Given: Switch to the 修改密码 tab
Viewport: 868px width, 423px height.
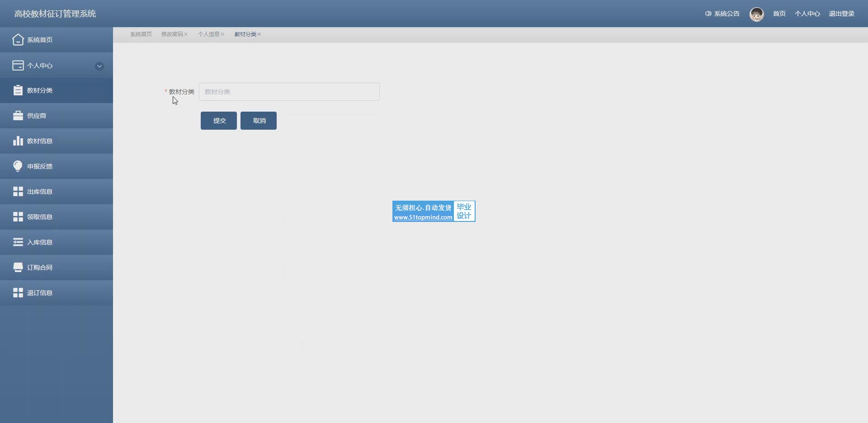Looking at the screenshot, I should (x=172, y=34).
